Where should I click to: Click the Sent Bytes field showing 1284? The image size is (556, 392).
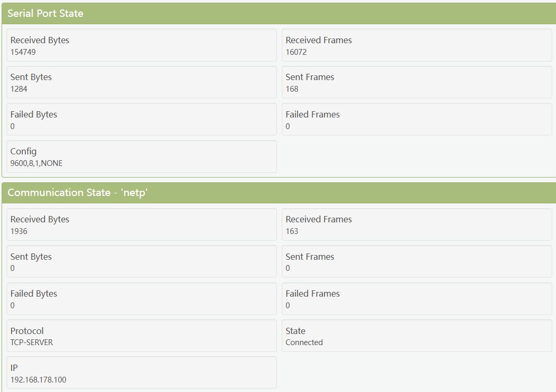(141, 82)
